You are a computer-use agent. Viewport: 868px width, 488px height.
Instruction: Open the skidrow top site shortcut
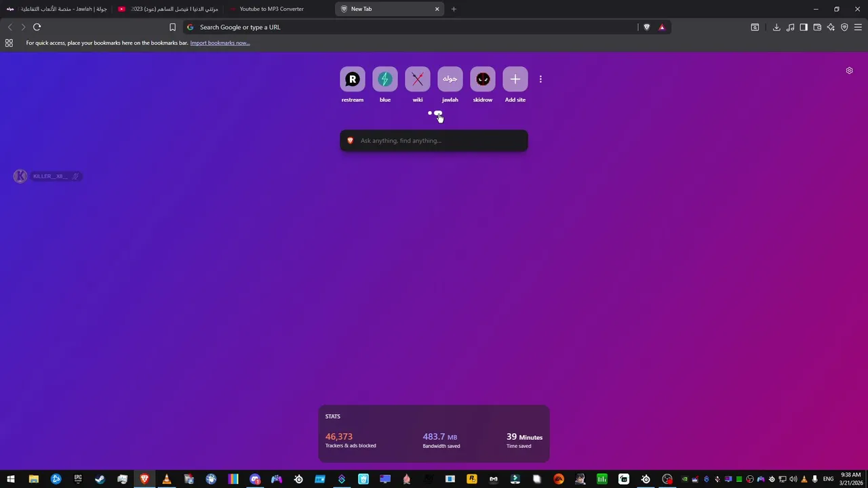point(483,85)
